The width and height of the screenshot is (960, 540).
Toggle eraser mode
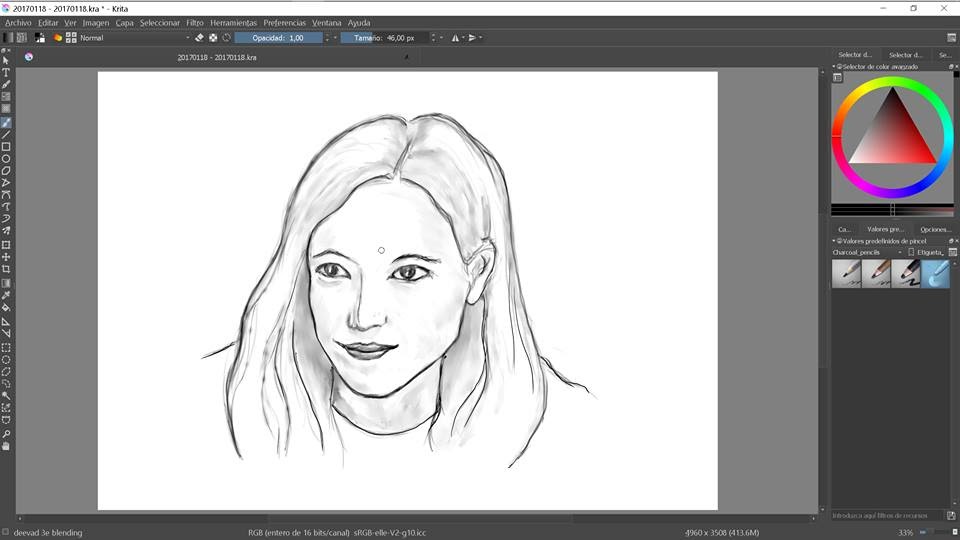click(199, 38)
